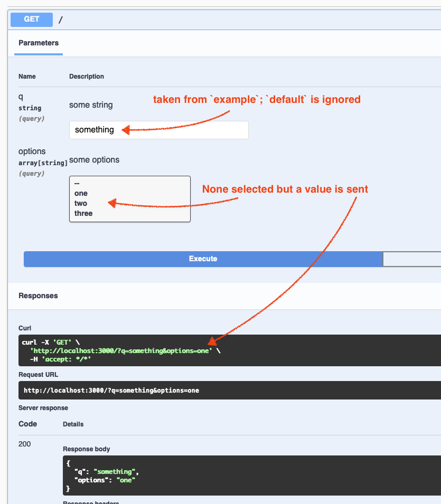Select the Parameters tab

point(38,43)
